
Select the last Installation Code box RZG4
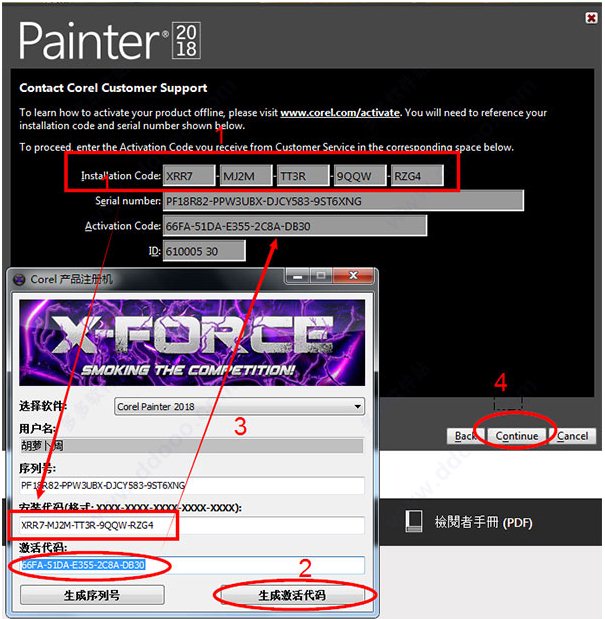click(x=417, y=176)
